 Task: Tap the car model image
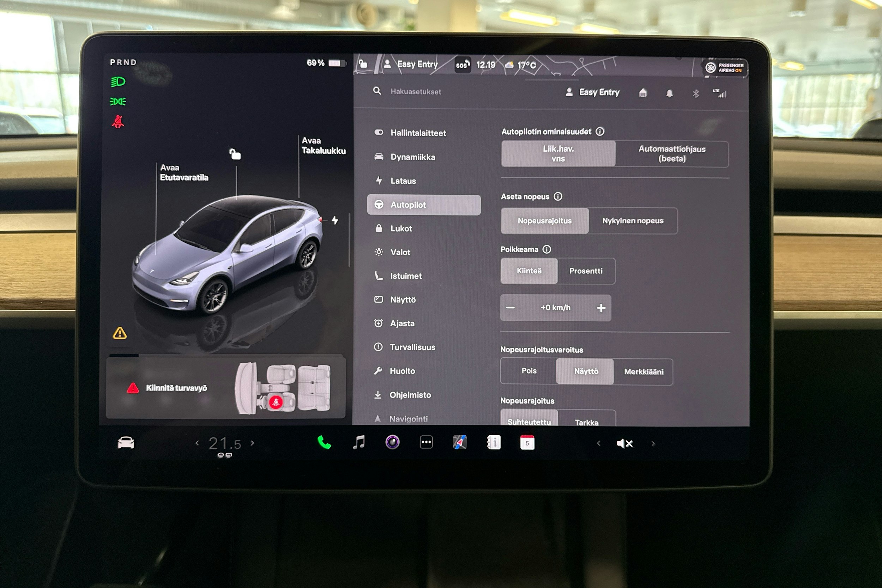pos(228,254)
